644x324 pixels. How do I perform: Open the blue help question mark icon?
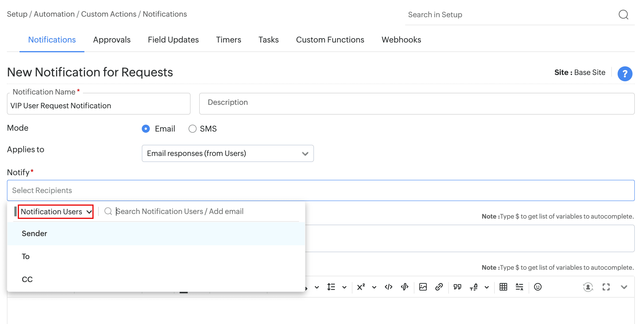pos(625,74)
